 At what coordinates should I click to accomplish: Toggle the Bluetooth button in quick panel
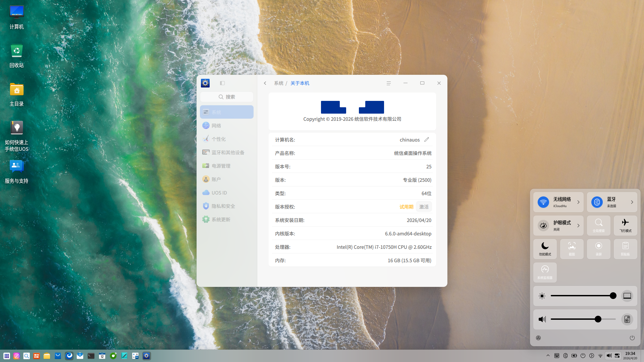tap(597, 202)
